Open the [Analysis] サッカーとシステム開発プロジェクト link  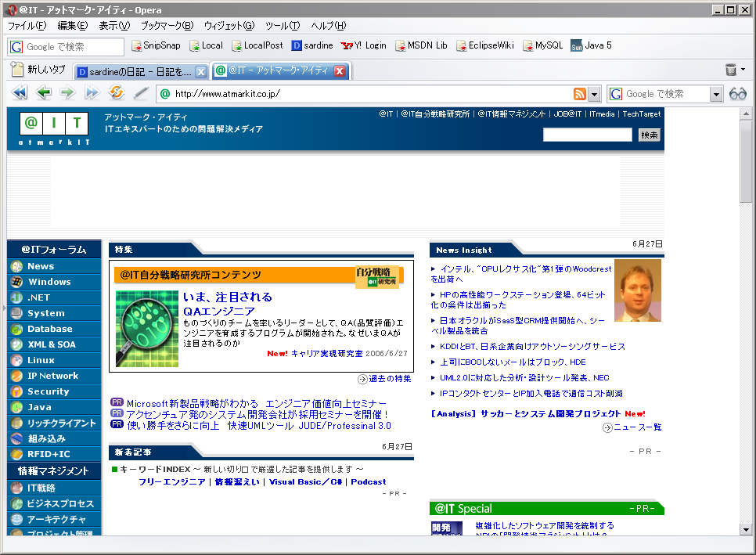[526, 414]
